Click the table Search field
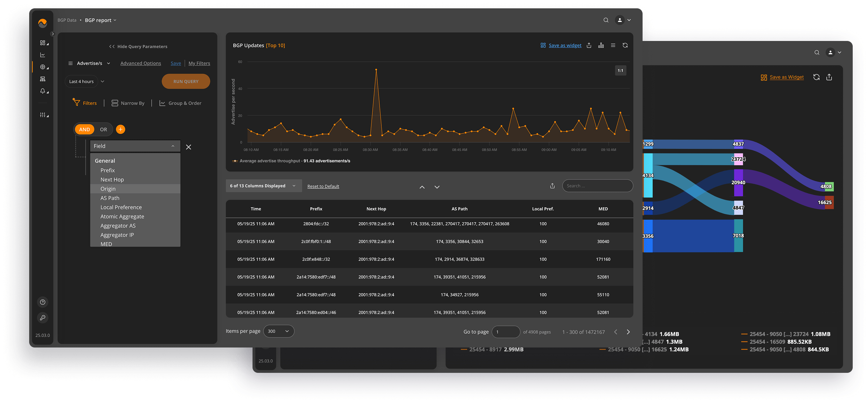Screen dimensions: 868x402 point(597,186)
